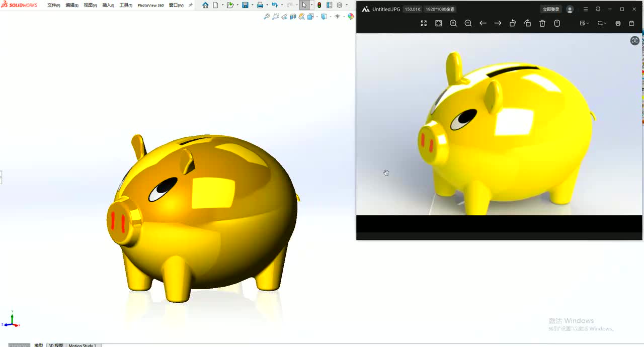
Task: Expand the Select tool dropdown arrow
Action: (x=311, y=5)
